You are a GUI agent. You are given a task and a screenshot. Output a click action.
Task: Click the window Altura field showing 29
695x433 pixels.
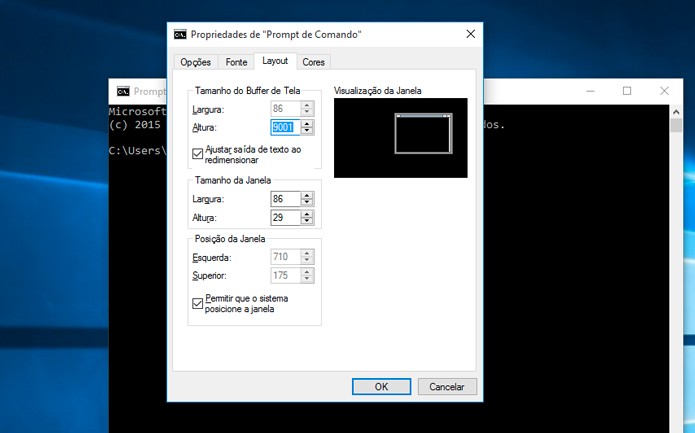pyautogui.click(x=285, y=218)
